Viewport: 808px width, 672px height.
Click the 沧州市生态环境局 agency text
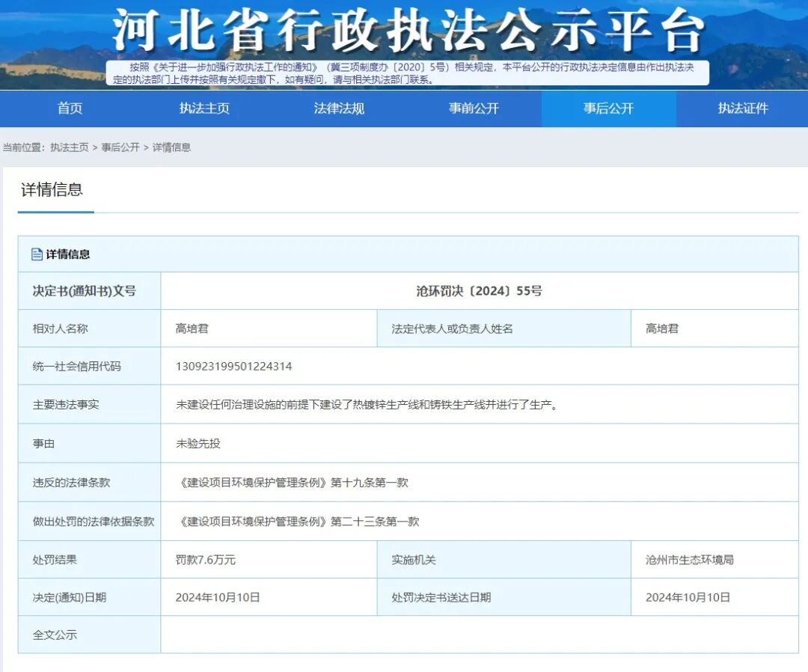[x=690, y=560]
